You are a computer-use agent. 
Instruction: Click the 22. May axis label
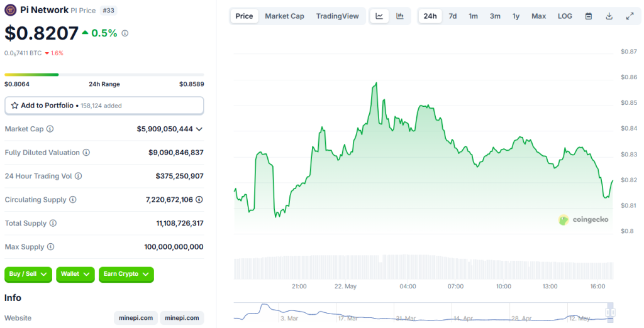pyautogui.click(x=345, y=287)
